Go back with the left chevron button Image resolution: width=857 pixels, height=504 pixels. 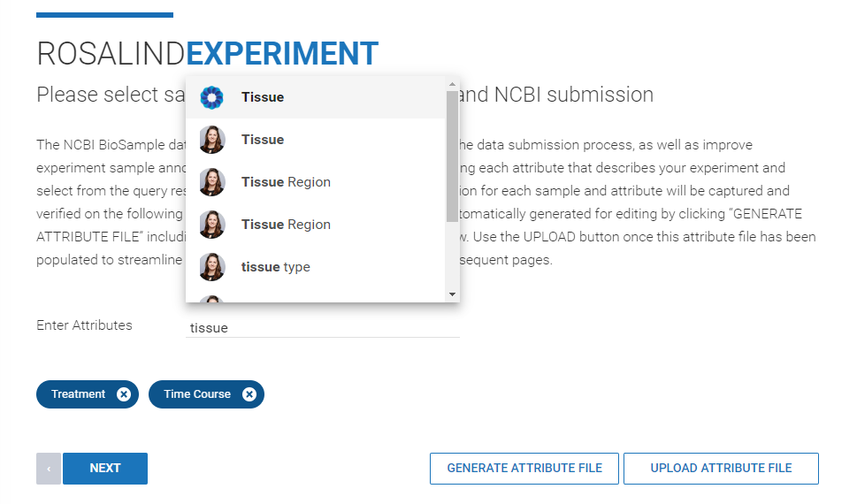tap(49, 469)
